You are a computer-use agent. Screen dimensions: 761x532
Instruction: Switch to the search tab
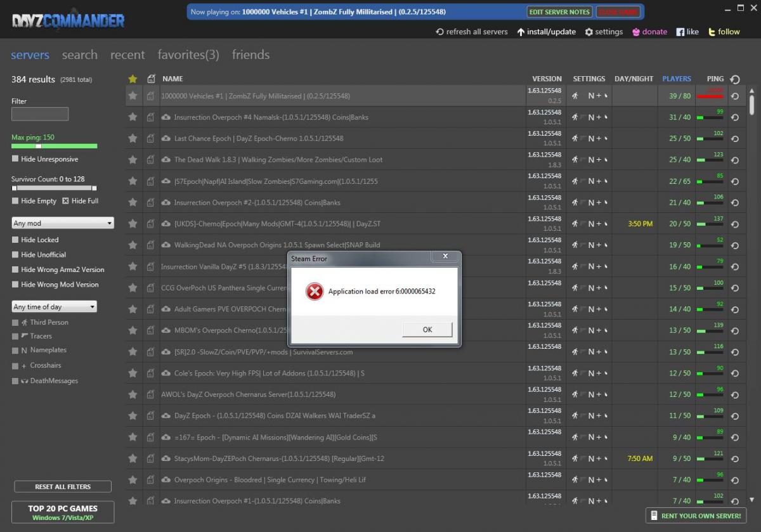click(79, 55)
